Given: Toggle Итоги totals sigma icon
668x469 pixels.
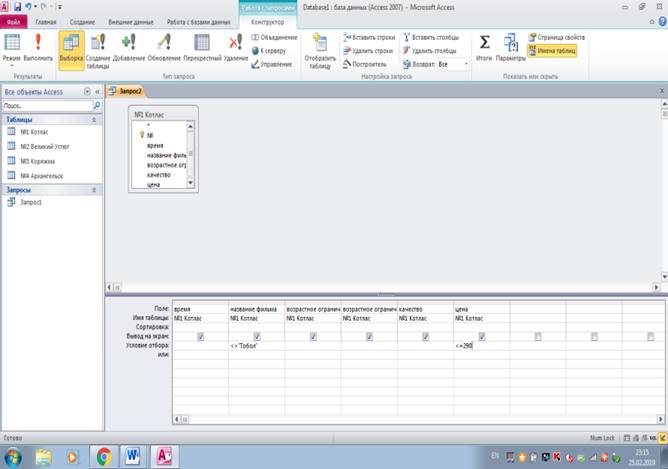Looking at the screenshot, I should 484,43.
